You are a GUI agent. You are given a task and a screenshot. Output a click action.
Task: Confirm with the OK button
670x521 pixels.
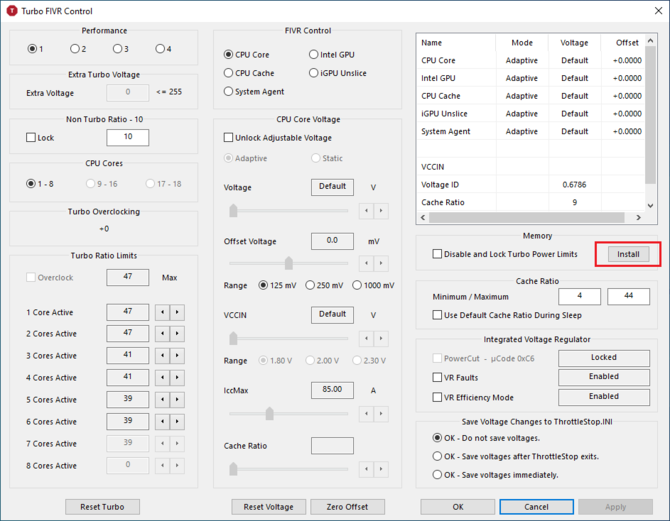pyautogui.click(x=458, y=506)
